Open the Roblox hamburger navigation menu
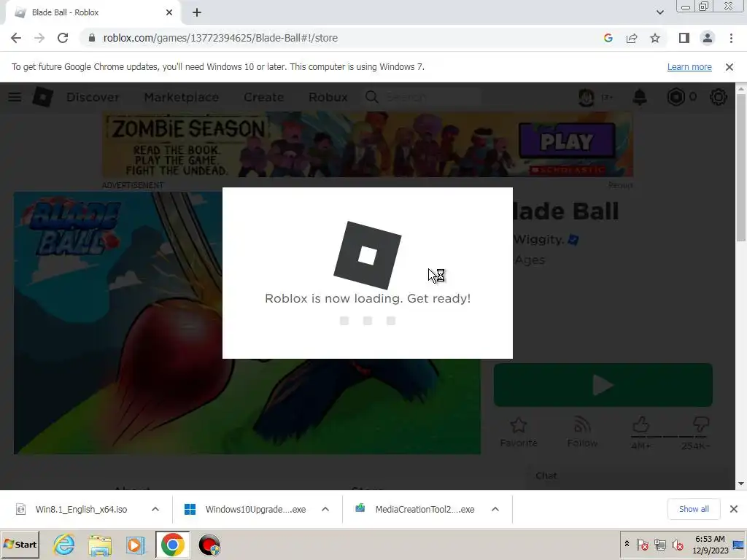Image resolution: width=747 pixels, height=560 pixels. coord(15,97)
